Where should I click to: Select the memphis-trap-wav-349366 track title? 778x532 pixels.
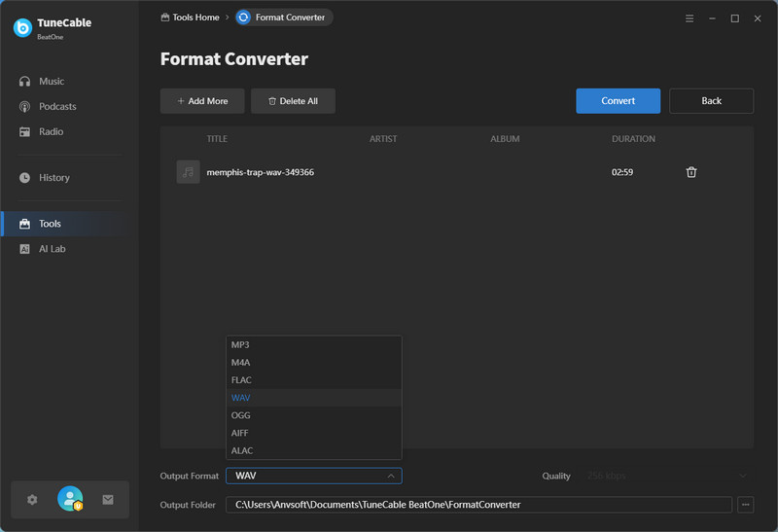[260, 172]
